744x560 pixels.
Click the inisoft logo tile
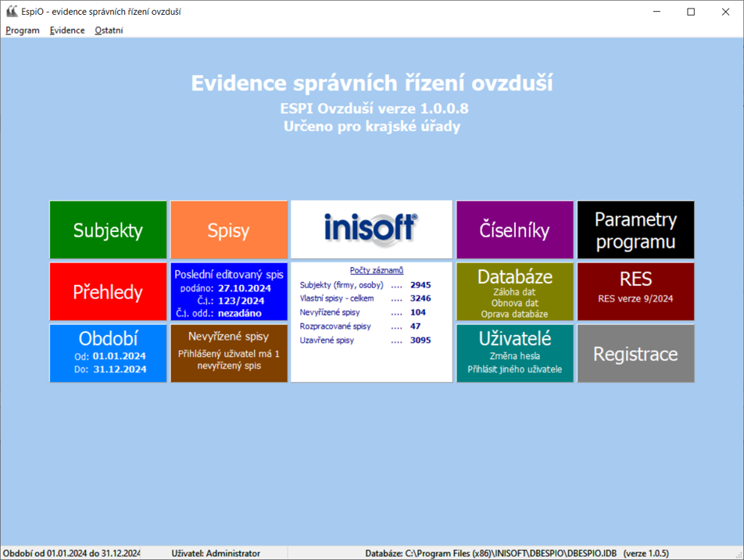(371, 230)
